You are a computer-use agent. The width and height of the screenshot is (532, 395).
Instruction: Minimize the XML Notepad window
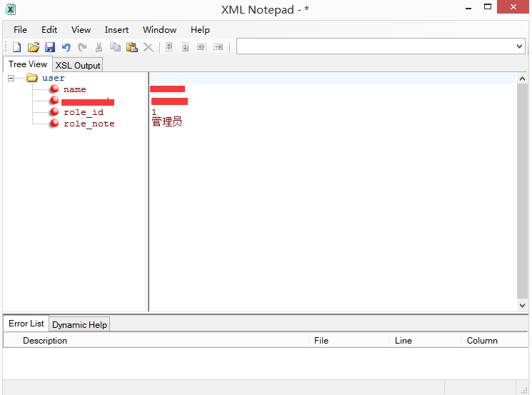pyautogui.click(x=468, y=8)
